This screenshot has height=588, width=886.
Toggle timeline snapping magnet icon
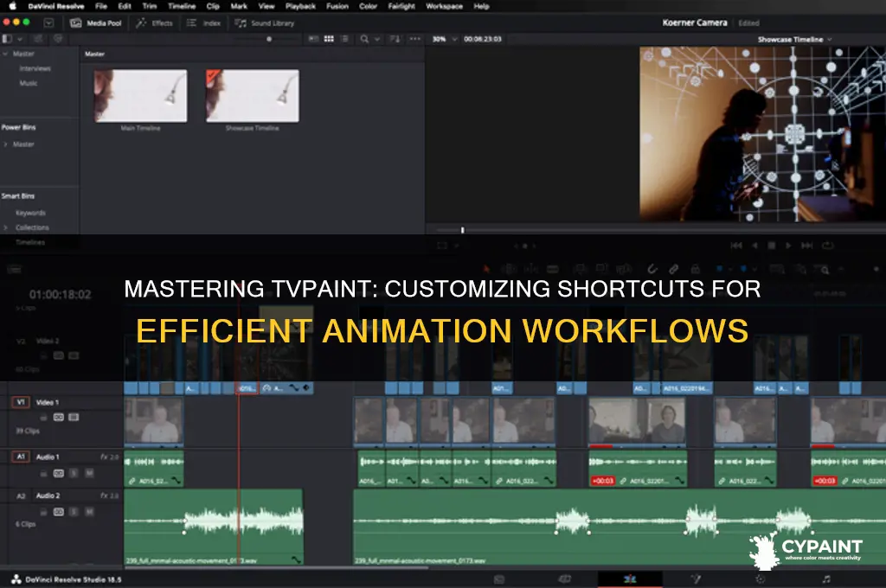(652, 270)
